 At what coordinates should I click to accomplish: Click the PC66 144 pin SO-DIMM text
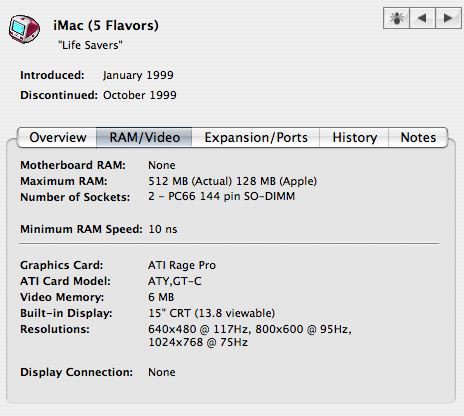click(231, 196)
